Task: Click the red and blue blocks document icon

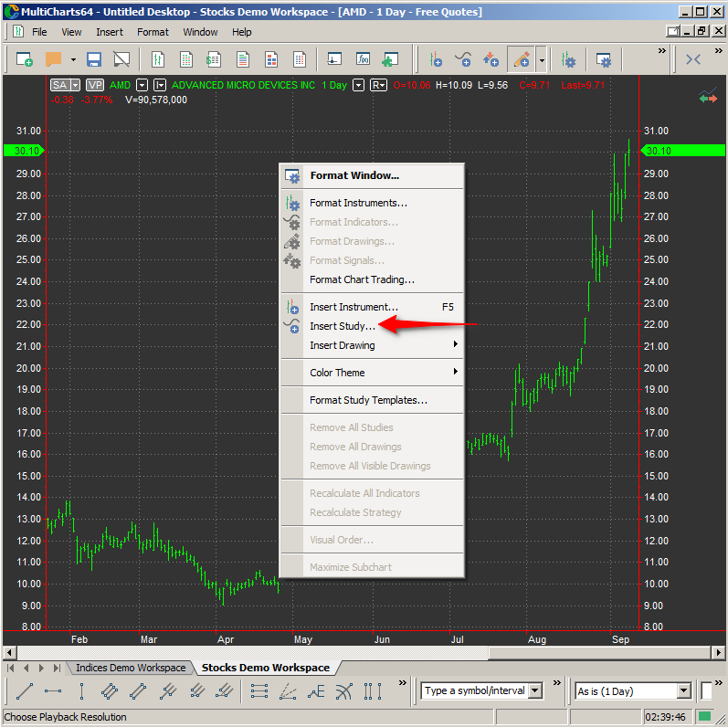Action: [x=271, y=59]
